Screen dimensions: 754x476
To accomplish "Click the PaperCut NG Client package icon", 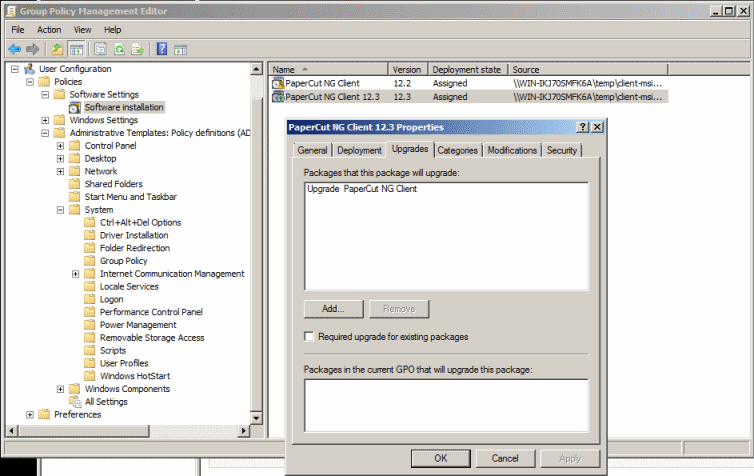I will [278, 84].
